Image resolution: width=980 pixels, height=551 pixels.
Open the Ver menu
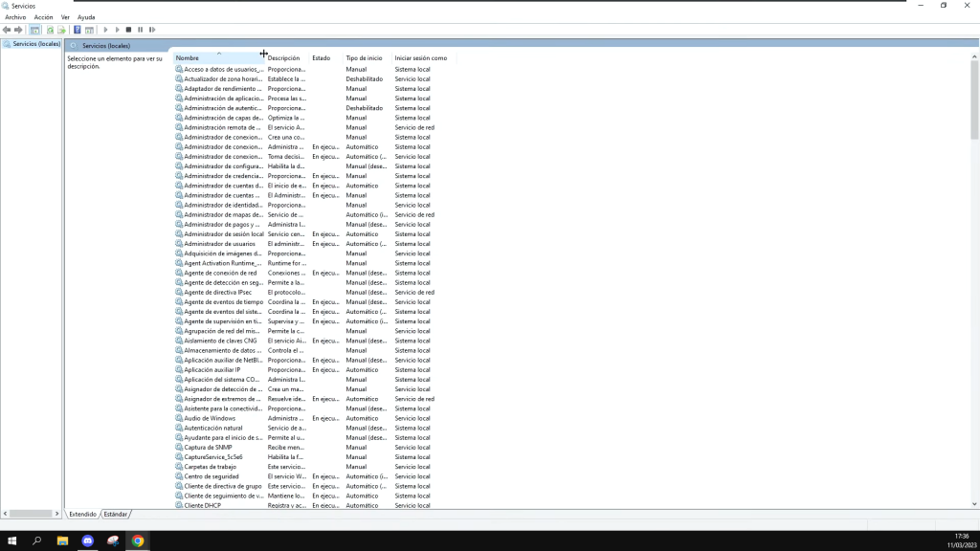point(65,17)
